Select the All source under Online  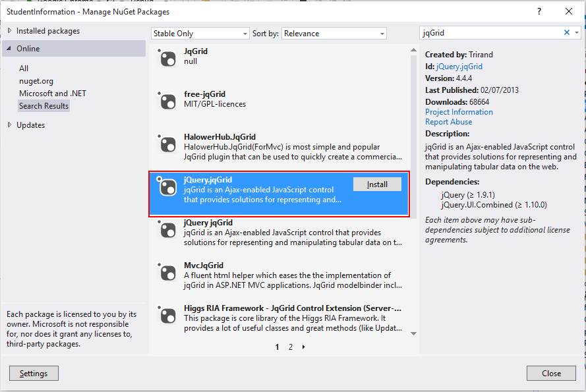coord(24,69)
